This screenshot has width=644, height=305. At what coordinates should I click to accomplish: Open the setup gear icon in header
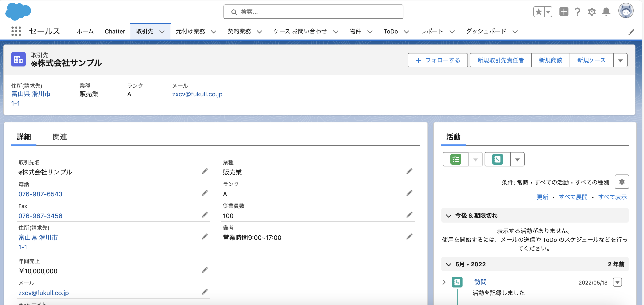[592, 12]
